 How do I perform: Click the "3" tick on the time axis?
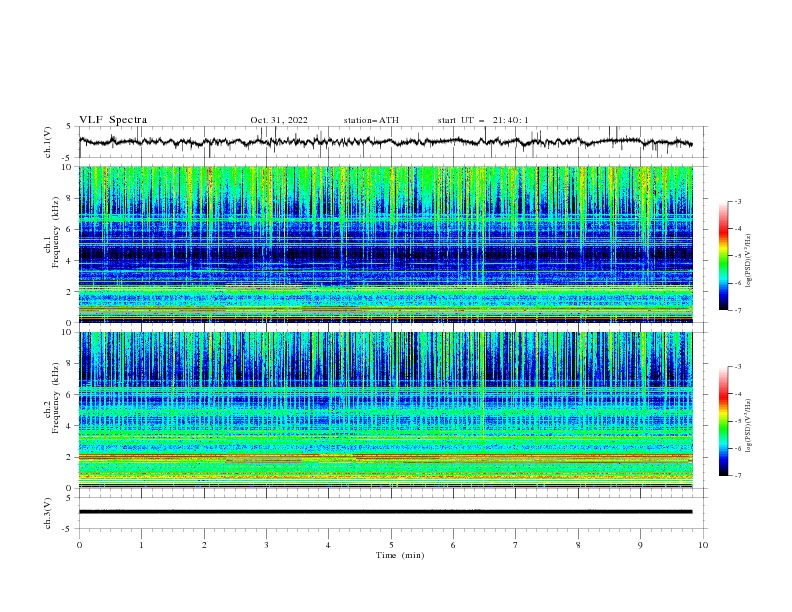(266, 545)
